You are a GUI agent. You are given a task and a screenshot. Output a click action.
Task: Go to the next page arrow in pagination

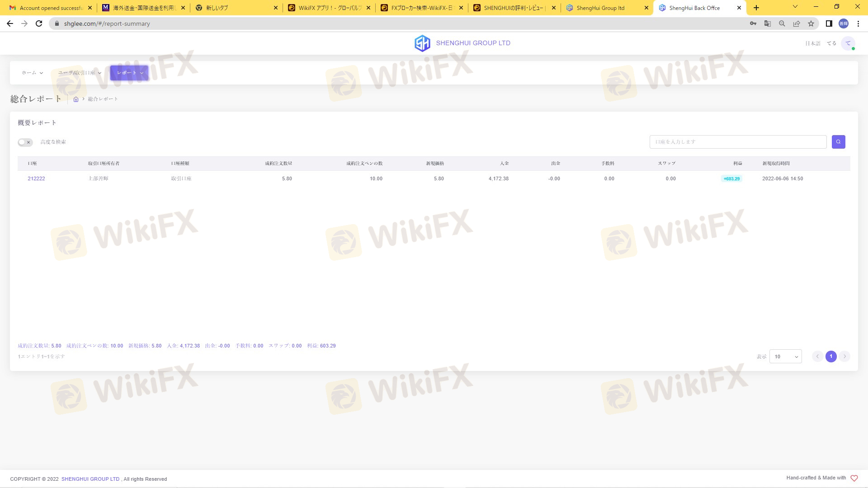[844, 357]
